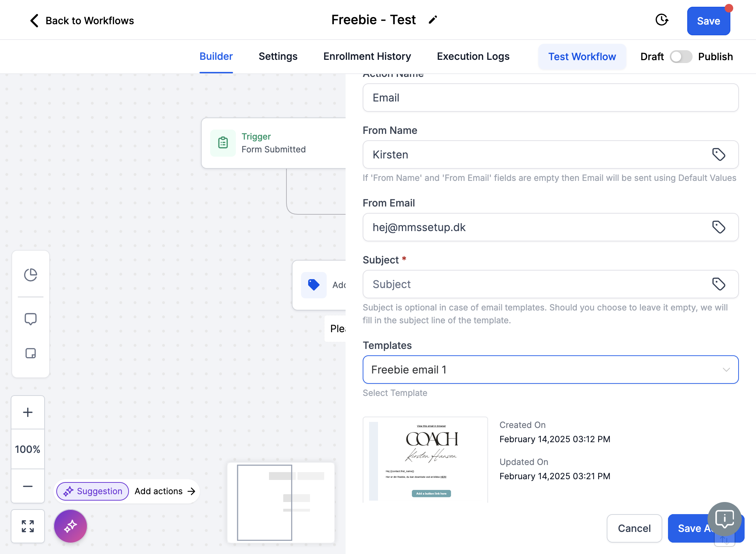Insert custom value tag in Subject
Viewport: 756px width, 554px height.
pyautogui.click(x=719, y=284)
